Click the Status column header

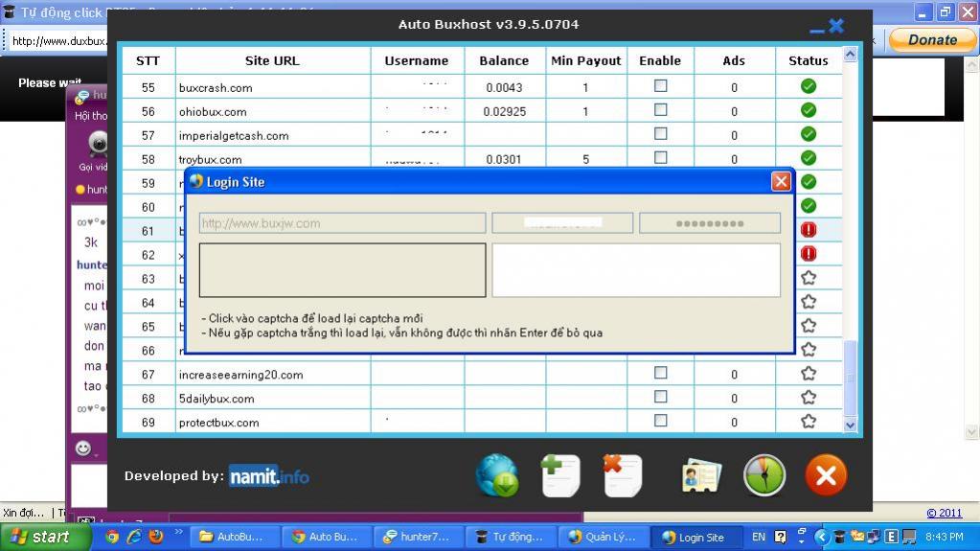pyautogui.click(x=809, y=60)
